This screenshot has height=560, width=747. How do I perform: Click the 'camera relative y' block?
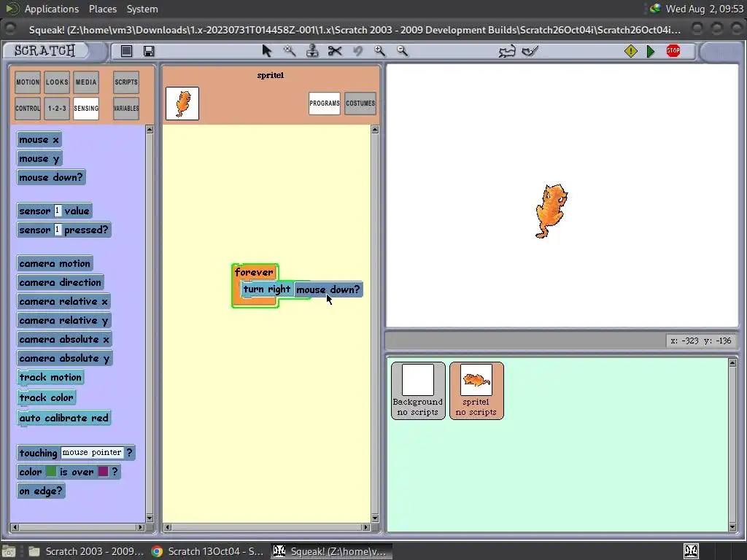(x=64, y=321)
